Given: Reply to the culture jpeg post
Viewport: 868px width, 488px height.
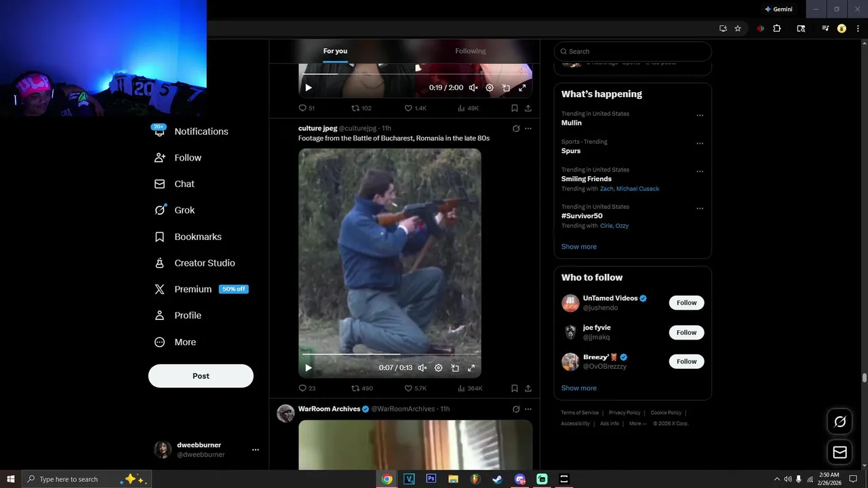Looking at the screenshot, I should pyautogui.click(x=307, y=388).
